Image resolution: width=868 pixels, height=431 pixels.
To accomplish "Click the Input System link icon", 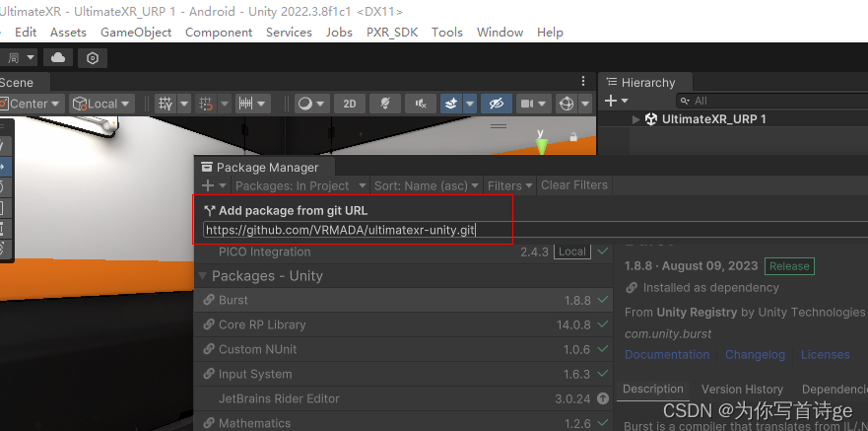I will pos(209,374).
